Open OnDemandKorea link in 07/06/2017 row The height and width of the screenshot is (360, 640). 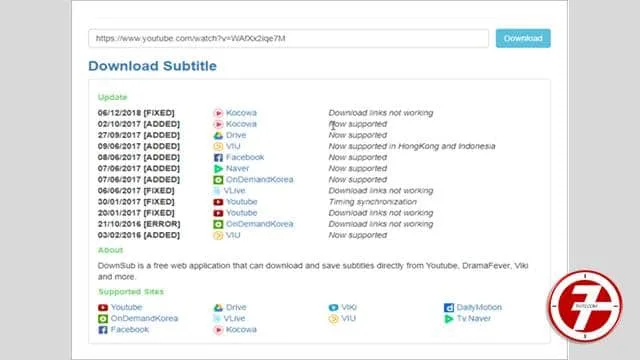(x=260, y=179)
